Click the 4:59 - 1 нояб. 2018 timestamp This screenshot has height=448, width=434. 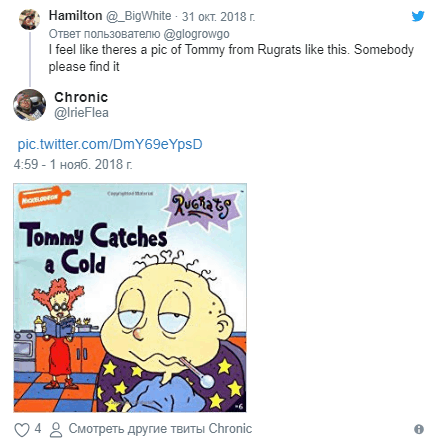(73, 164)
